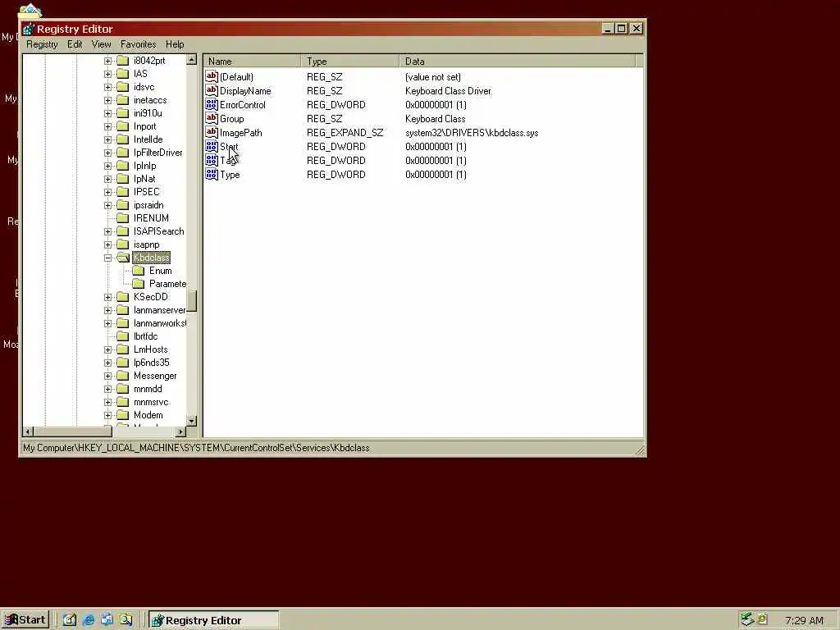The width and height of the screenshot is (840, 630).
Task: Click the REG_EXPAND_SZ type cell
Action: pyautogui.click(x=345, y=132)
